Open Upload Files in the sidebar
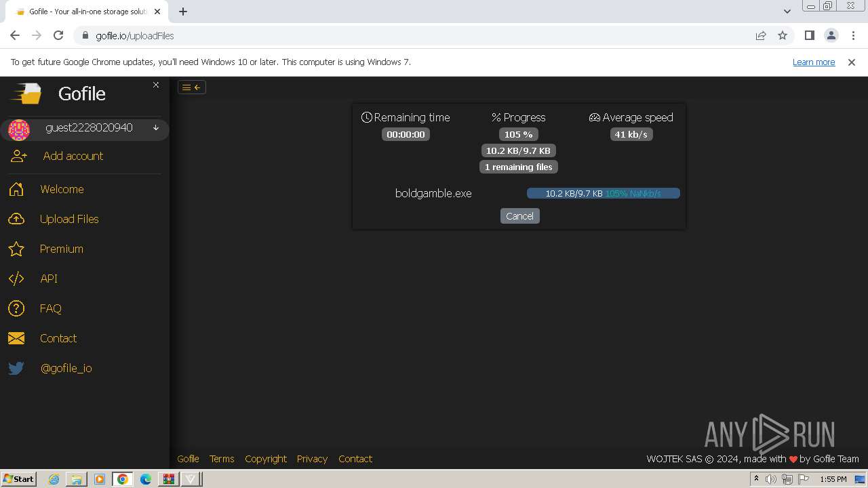The height and width of the screenshot is (488, 868). point(69,219)
